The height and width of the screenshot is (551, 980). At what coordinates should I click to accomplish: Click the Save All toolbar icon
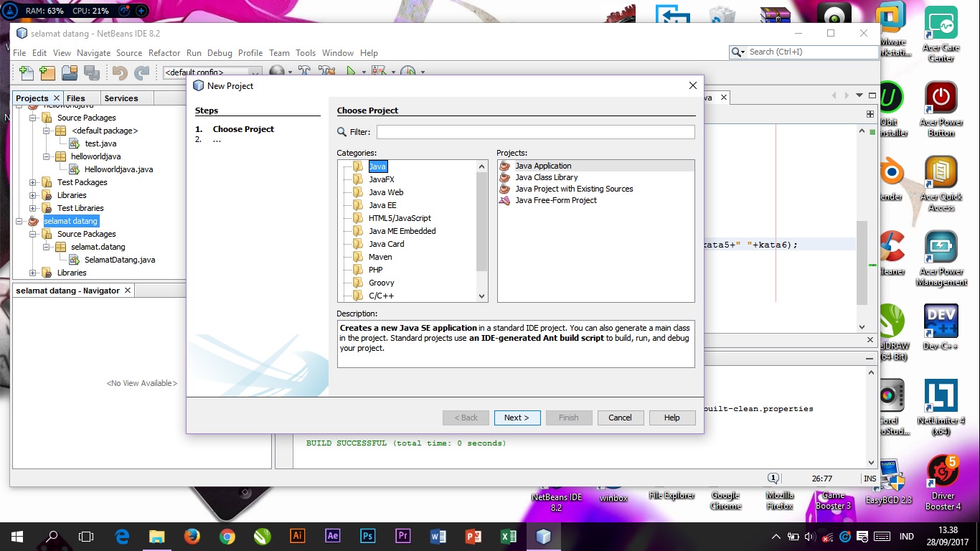(91, 72)
